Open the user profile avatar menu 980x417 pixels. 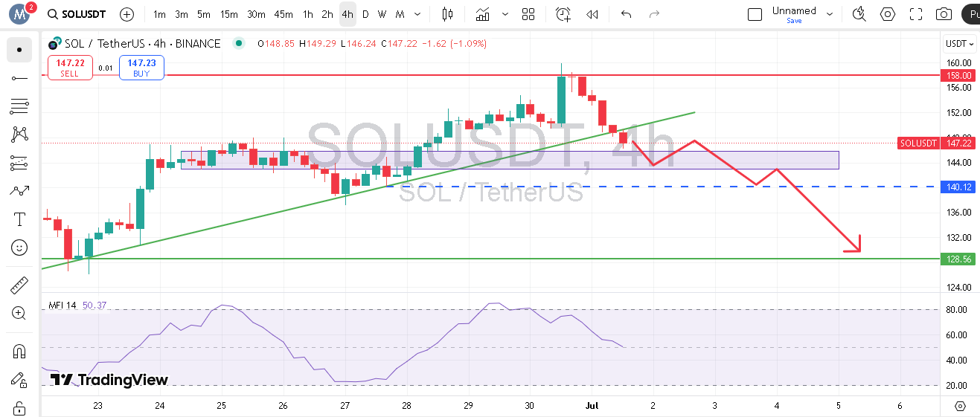pos(20,13)
